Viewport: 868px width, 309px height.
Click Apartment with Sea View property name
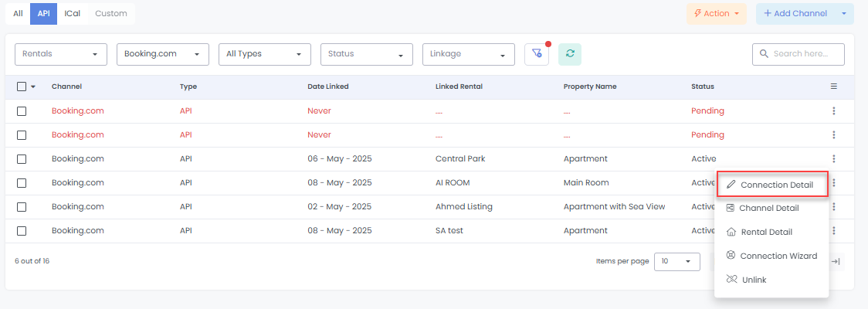click(614, 206)
